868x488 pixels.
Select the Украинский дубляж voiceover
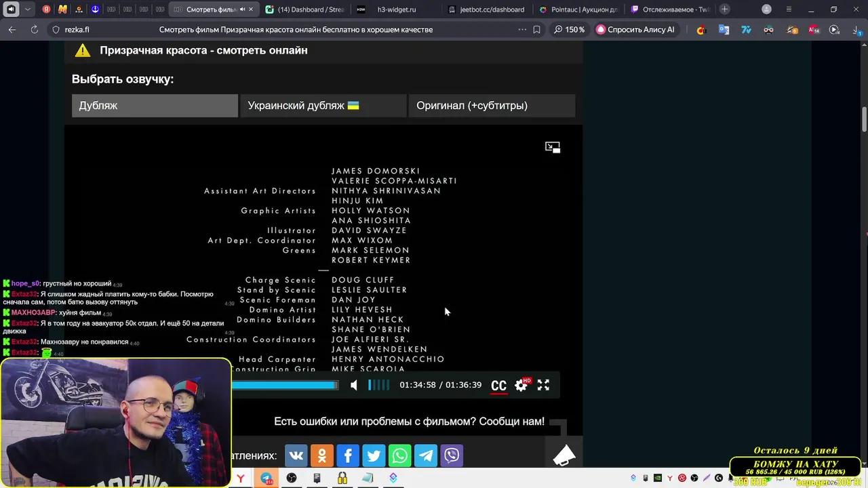pyautogui.click(x=323, y=106)
